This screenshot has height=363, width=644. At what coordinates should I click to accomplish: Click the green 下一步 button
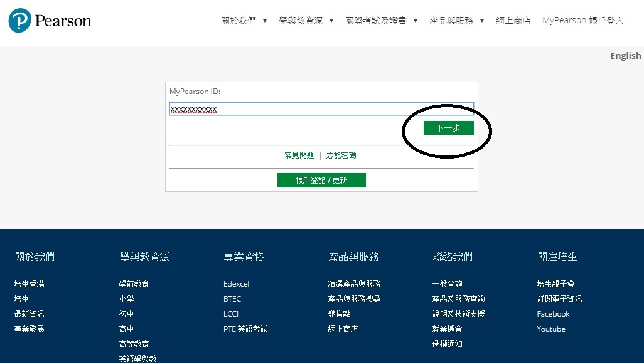(449, 128)
